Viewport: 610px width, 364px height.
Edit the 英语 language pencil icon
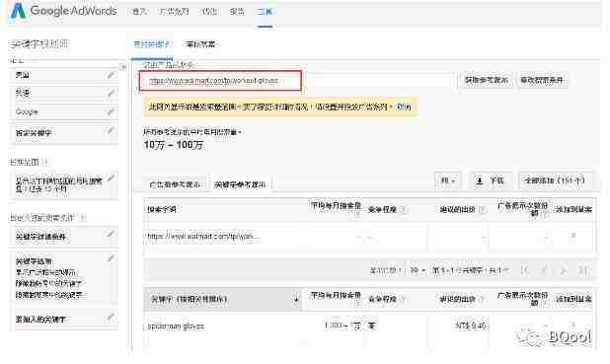(x=111, y=93)
